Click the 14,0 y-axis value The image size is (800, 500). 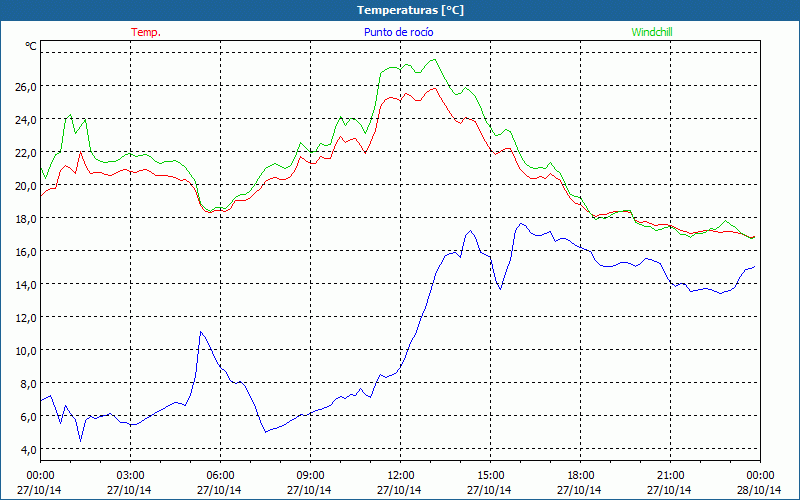(26, 285)
